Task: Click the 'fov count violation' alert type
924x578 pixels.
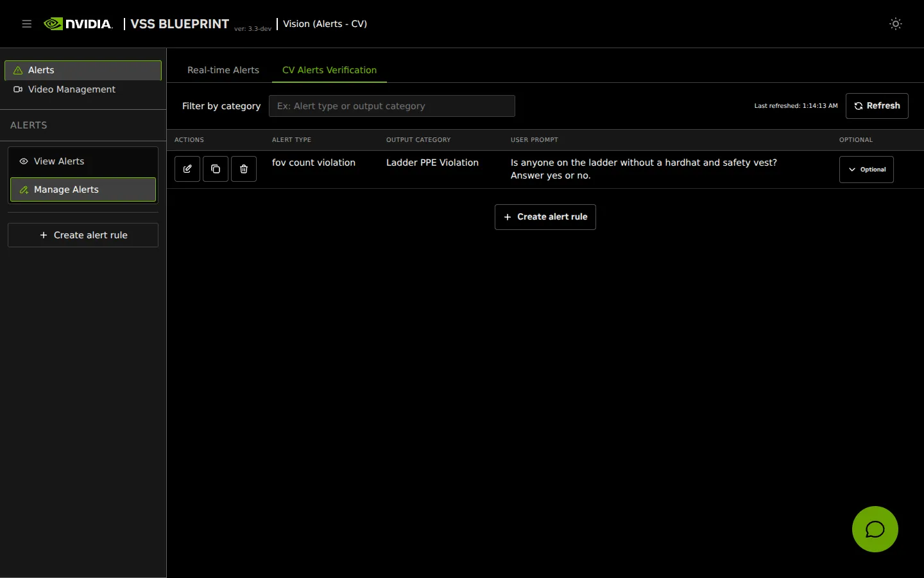Action: pyautogui.click(x=314, y=162)
